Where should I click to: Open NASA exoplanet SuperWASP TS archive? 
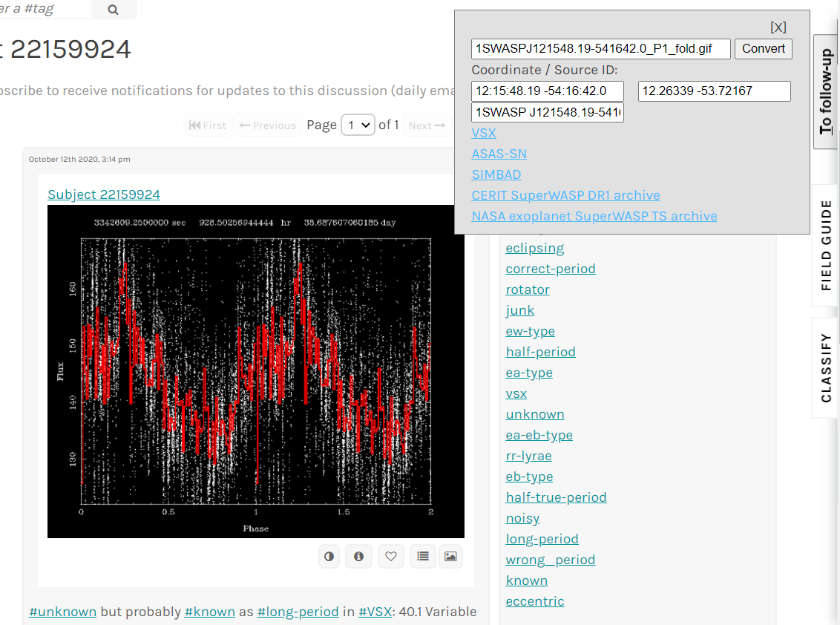click(x=594, y=216)
